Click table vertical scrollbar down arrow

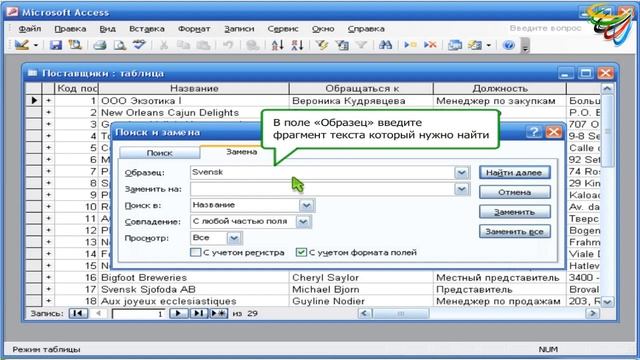pyautogui.click(x=607, y=302)
